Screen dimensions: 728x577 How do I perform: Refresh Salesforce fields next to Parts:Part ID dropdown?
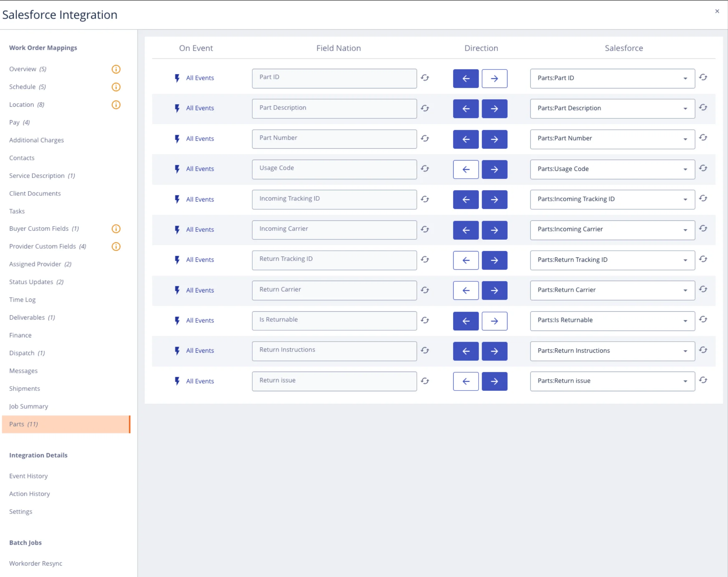(703, 77)
